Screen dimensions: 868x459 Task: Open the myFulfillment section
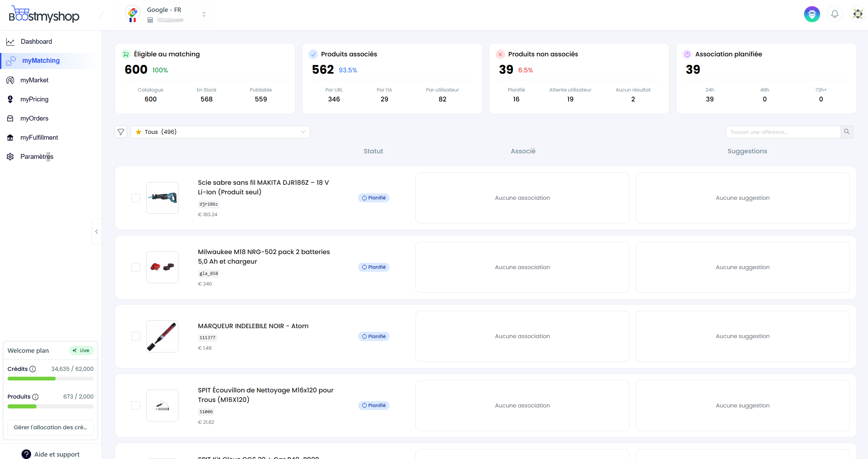tap(39, 138)
